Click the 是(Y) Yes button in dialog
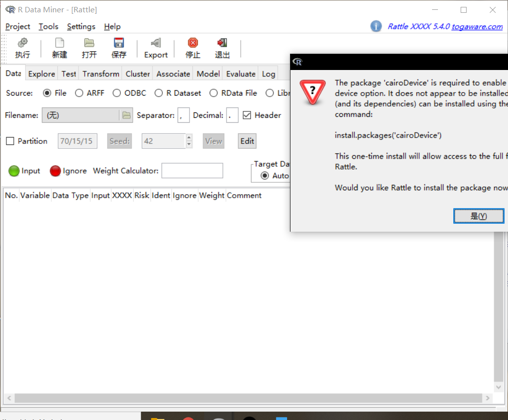Viewport: 508px width, 420px height. pos(478,216)
